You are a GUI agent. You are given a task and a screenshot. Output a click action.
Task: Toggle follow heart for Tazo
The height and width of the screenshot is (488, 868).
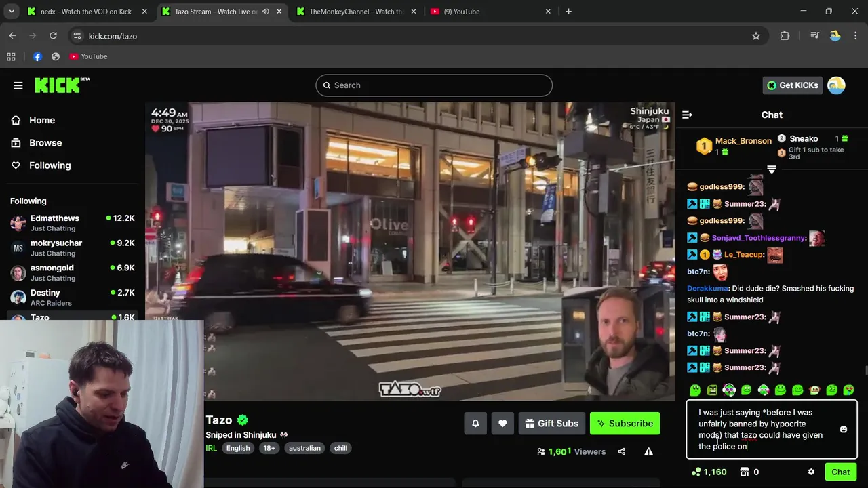(502, 424)
